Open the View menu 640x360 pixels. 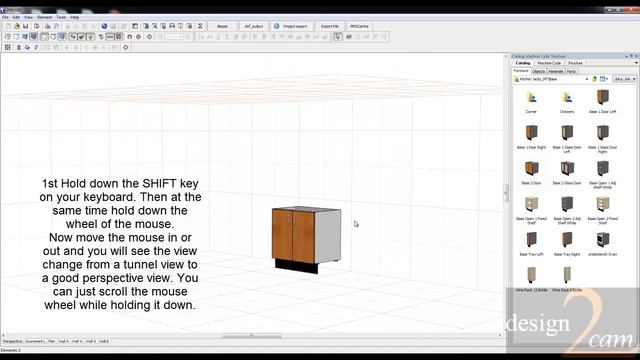tap(28, 18)
